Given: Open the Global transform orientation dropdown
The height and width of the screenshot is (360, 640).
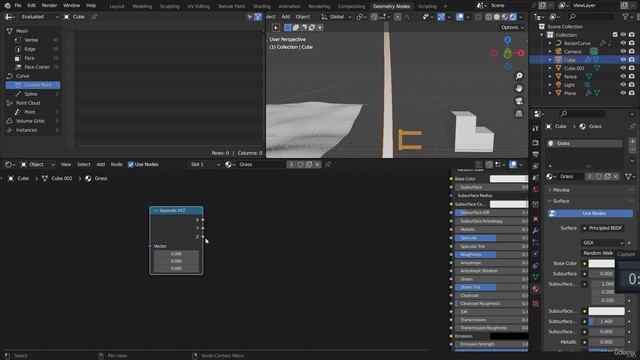Looking at the screenshot, I should [x=336, y=17].
